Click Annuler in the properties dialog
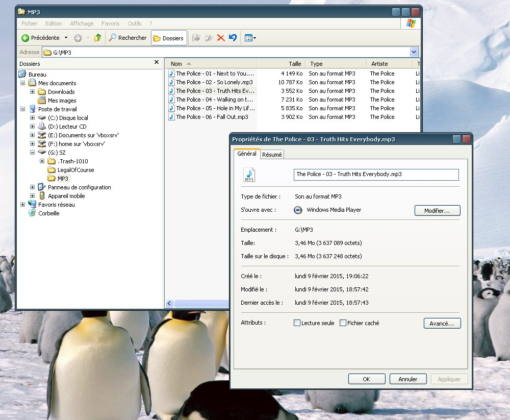 408,379
